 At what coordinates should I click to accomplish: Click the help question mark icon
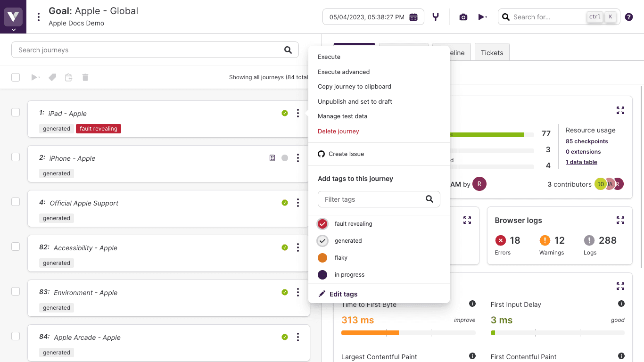(x=629, y=17)
